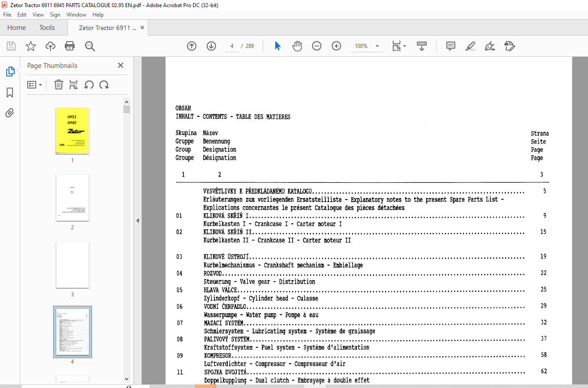The height and width of the screenshot is (388, 588).
Task: Go to previous page arrow
Action: (192, 46)
